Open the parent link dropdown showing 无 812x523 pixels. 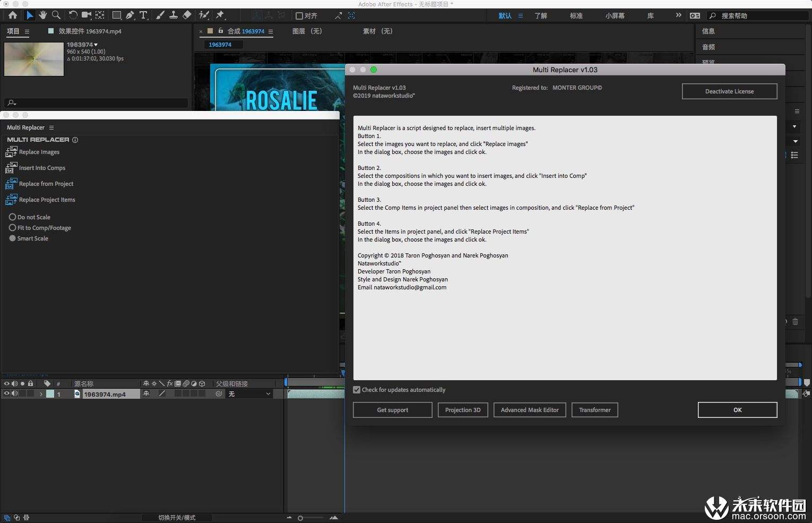[x=249, y=394]
